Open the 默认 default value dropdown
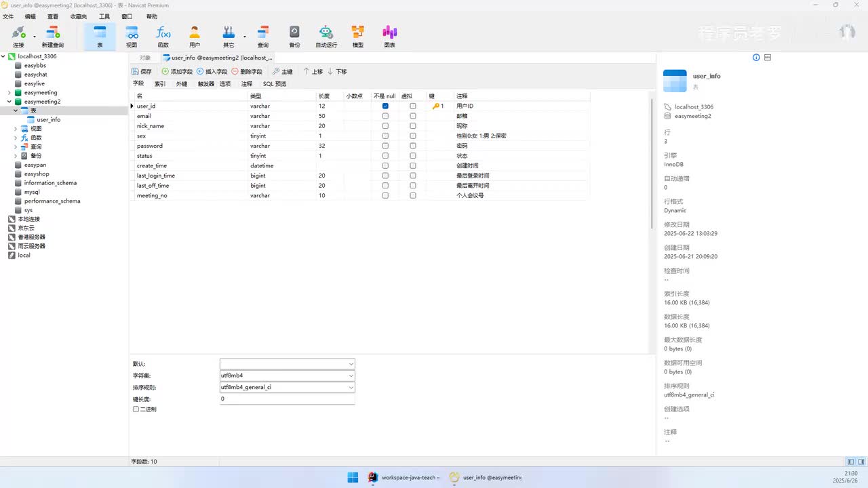The height and width of the screenshot is (488, 868). [x=351, y=364]
